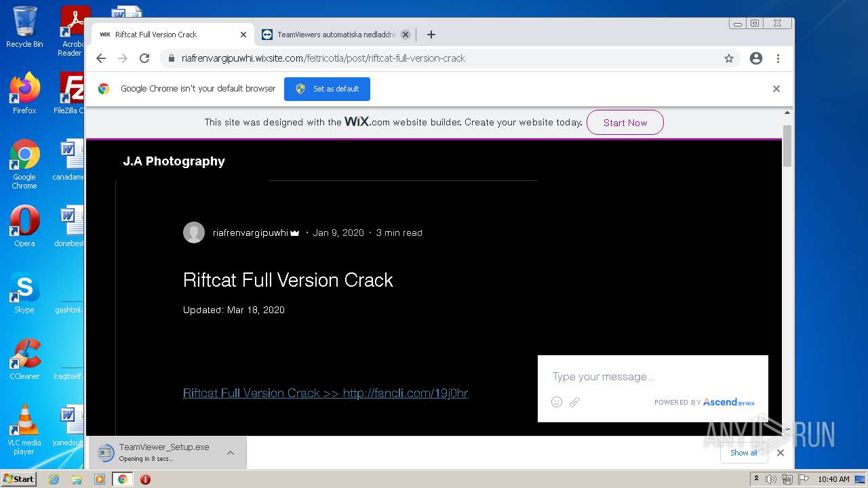Click the Chrome taskbar icon

(122, 479)
